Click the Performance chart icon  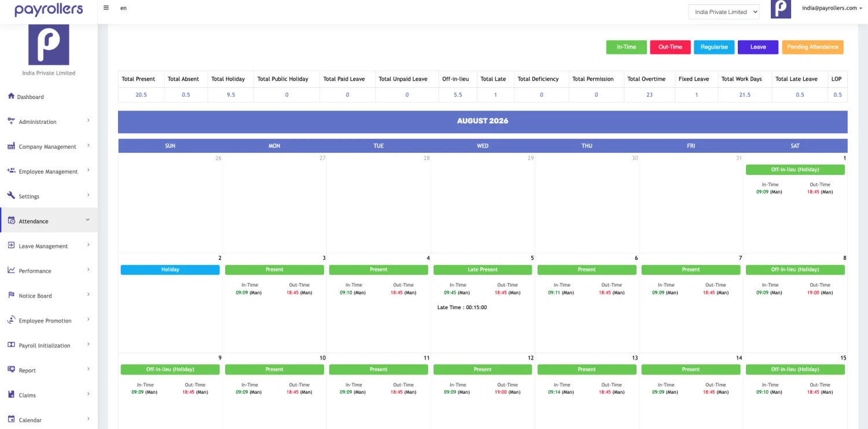11,270
